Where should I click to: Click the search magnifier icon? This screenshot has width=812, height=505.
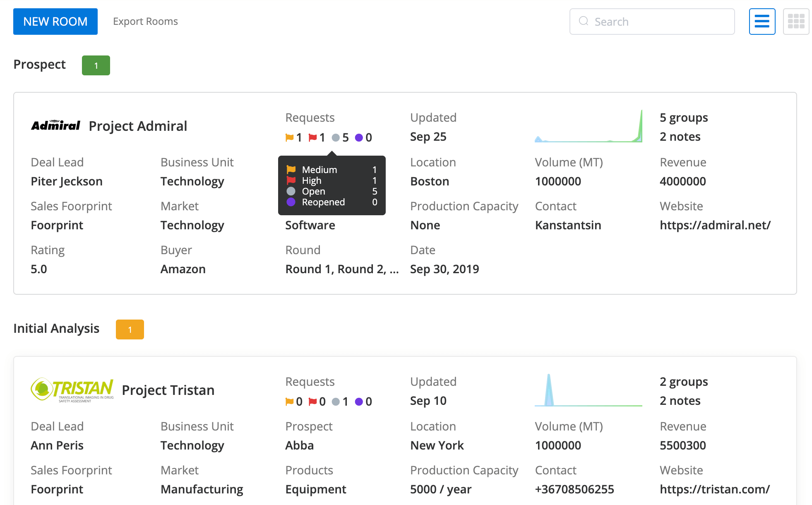click(x=584, y=22)
